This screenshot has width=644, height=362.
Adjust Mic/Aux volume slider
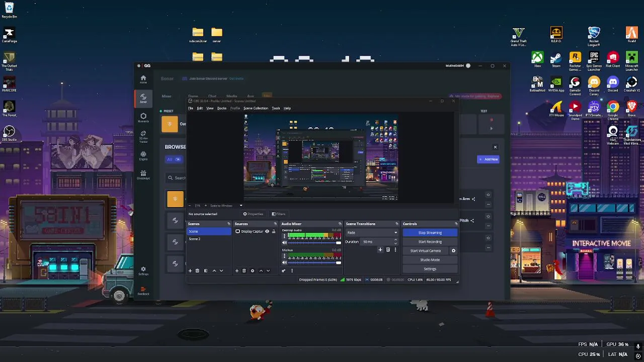click(x=314, y=262)
